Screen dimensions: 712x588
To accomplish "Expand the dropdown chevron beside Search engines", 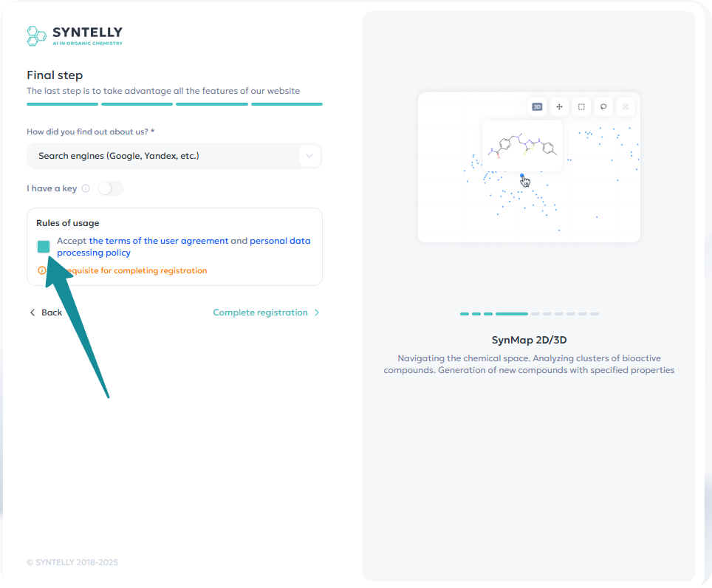I will (309, 156).
